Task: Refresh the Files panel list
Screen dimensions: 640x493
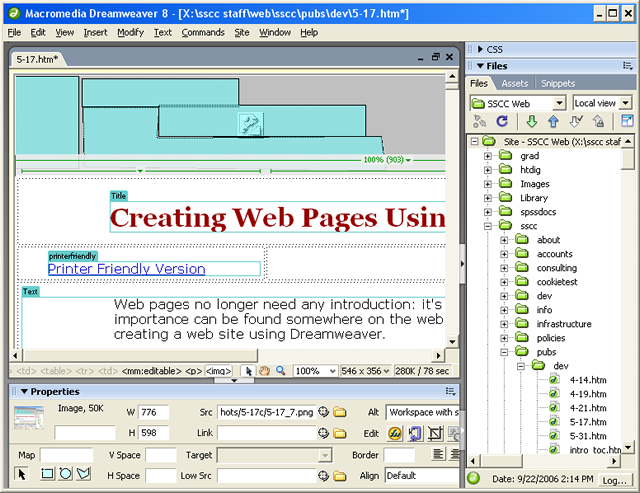Action: (x=502, y=121)
